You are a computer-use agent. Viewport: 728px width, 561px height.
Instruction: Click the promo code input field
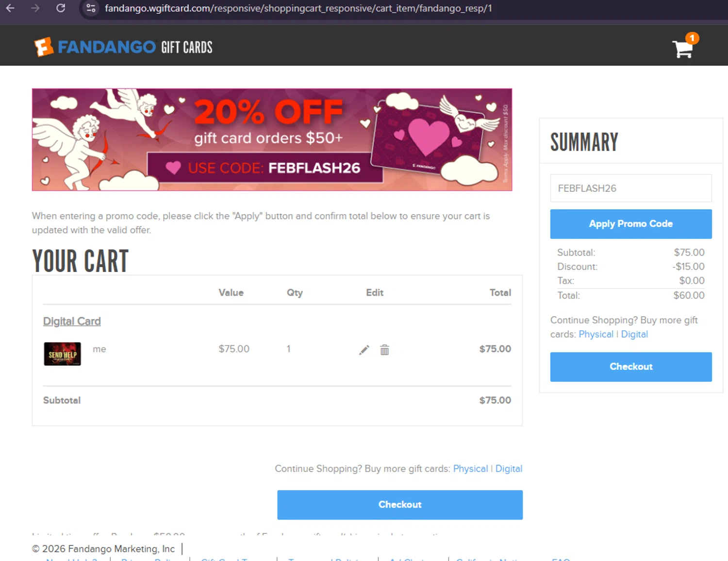(631, 188)
